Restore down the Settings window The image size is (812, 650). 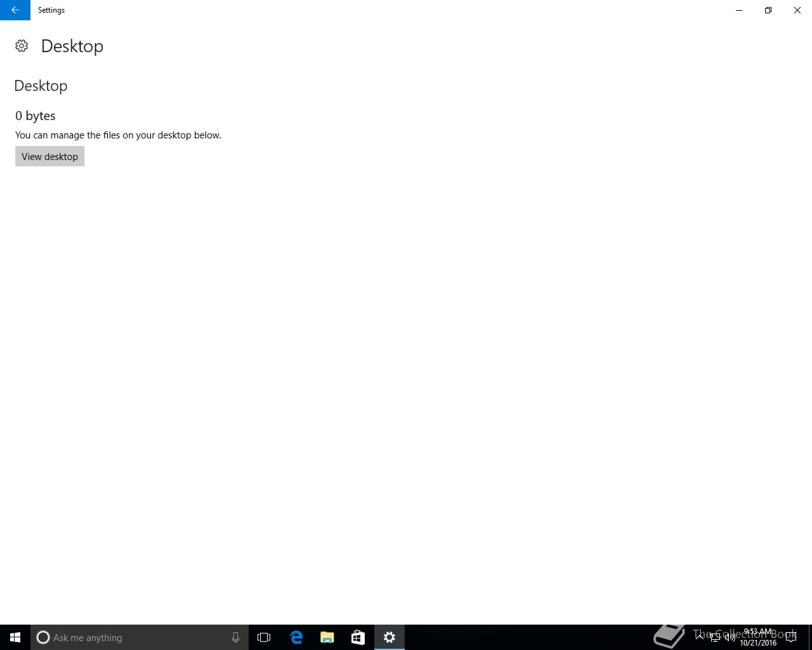(768, 10)
